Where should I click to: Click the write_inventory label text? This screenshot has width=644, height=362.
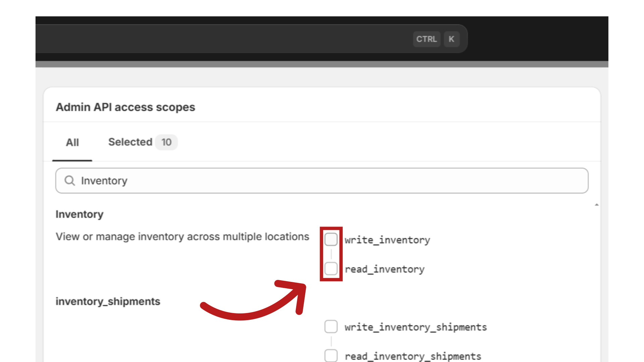pos(387,240)
